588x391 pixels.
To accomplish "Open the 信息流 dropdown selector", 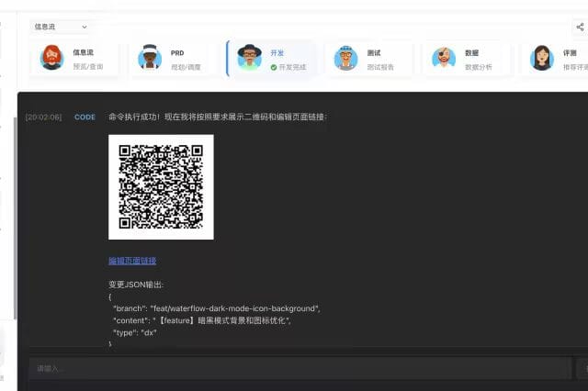I will tap(61, 28).
